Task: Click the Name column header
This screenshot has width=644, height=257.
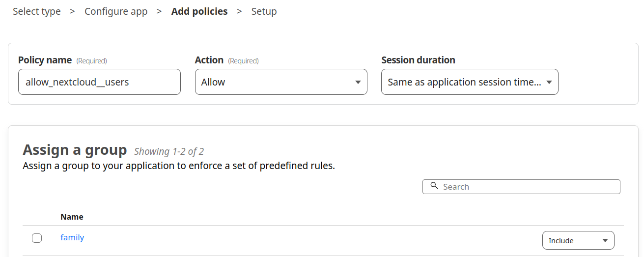Action: (72, 217)
